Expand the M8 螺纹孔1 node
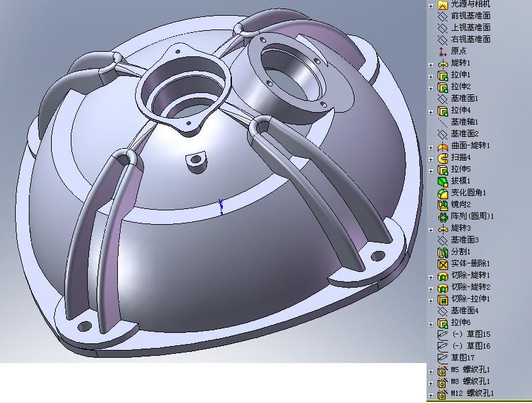Screen dimensions: 532x403 click(431, 383)
